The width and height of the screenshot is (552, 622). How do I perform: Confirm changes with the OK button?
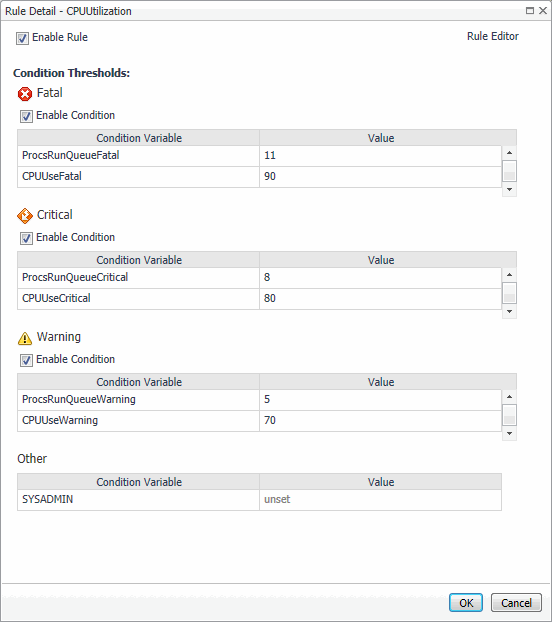[466, 603]
